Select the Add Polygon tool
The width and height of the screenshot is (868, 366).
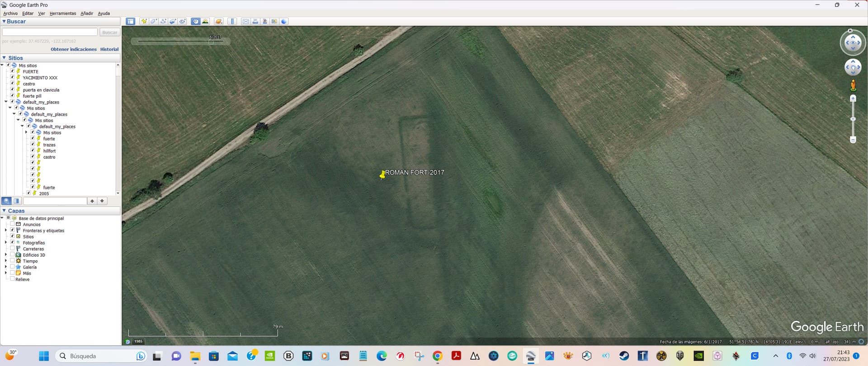(154, 21)
